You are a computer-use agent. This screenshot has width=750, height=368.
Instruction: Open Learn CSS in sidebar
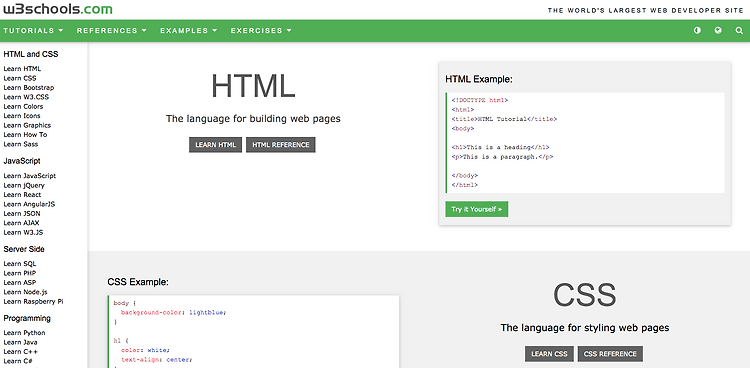20,78
